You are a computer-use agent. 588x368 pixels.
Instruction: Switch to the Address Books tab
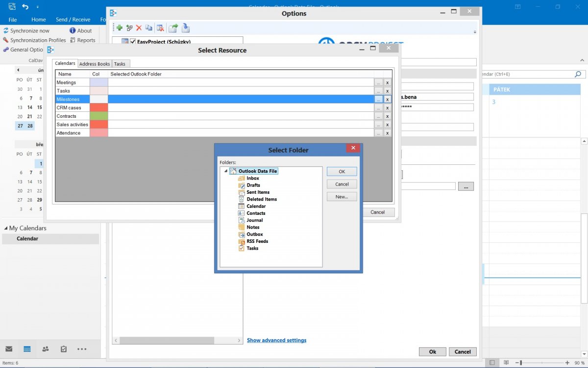tap(95, 63)
